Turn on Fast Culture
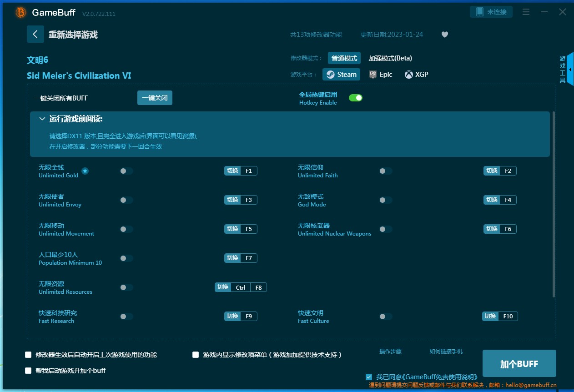Screen dimensions: 574x392 tap(386, 317)
